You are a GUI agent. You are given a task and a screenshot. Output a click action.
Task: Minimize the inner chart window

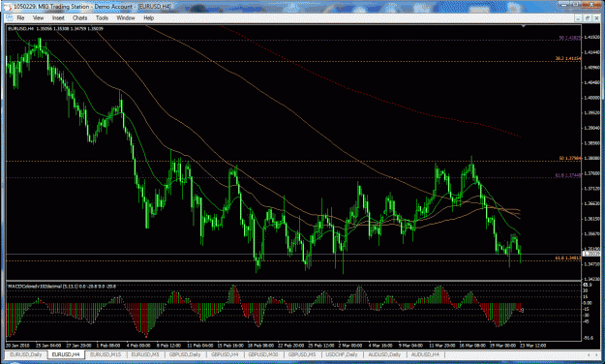click(x=578, y=18)
